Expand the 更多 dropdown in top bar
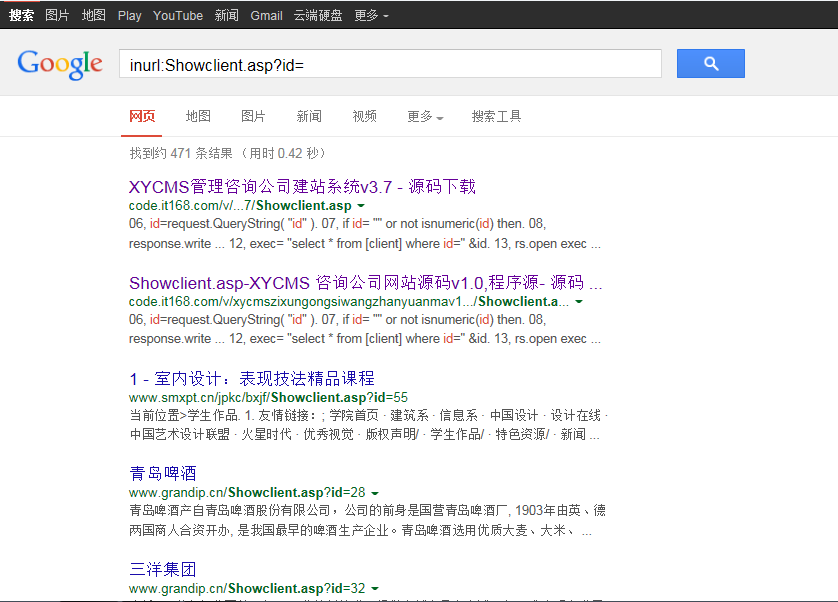 [x=371, y=16]
